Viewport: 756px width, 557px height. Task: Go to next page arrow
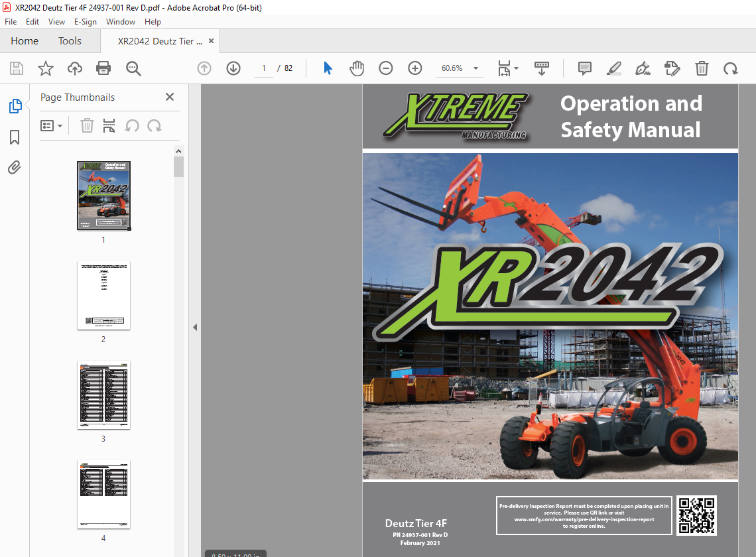[233, 68]
